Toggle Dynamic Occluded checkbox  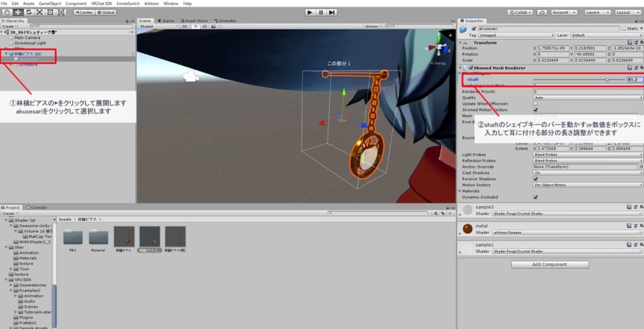pos(535,197)
